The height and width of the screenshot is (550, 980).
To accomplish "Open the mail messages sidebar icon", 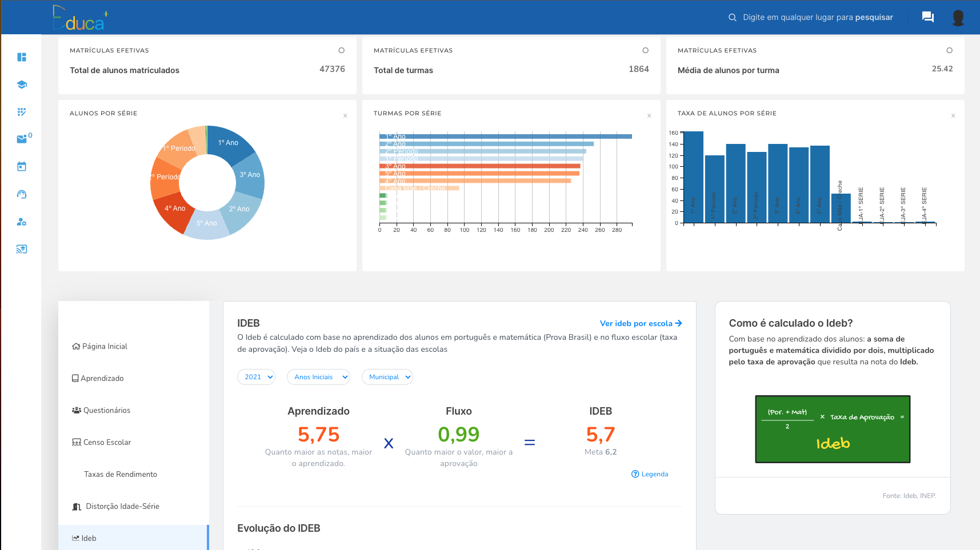I will 22,139.
